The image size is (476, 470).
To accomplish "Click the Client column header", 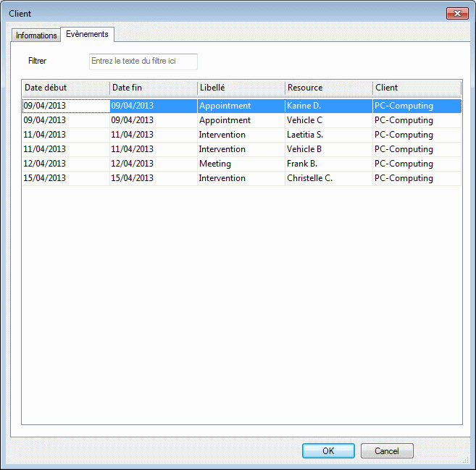I will pos(417,88).
